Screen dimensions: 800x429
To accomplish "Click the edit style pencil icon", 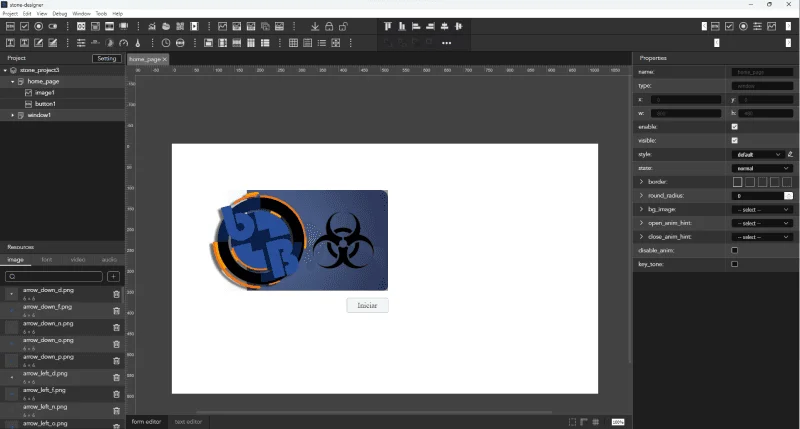I will coord(790,154).
